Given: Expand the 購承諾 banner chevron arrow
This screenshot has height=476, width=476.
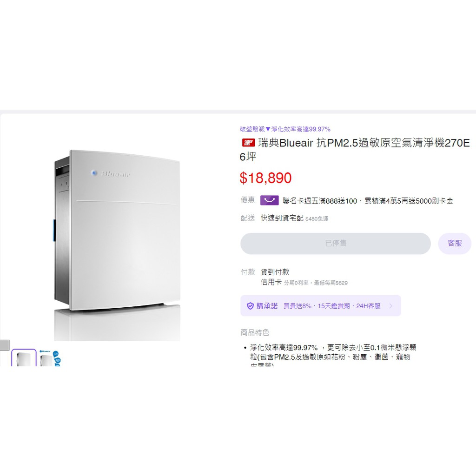Looking at the screenshot, I should point(390,306).
